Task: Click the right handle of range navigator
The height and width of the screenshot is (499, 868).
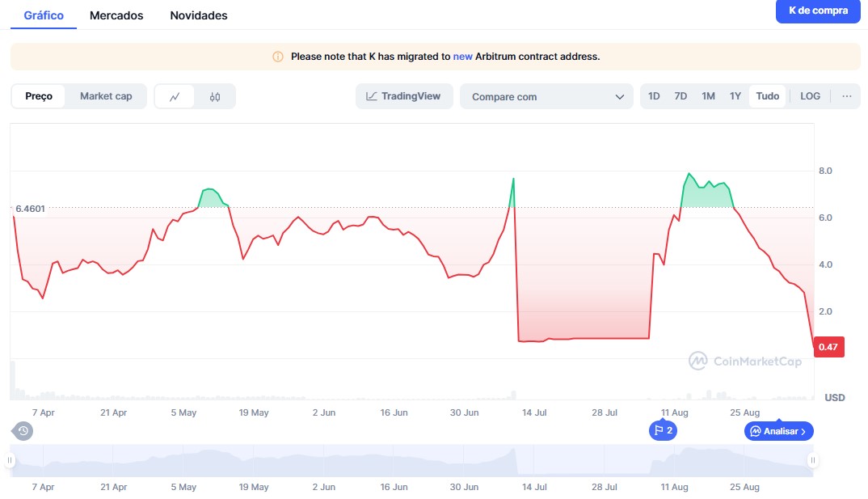Action: click(x=813, y=460)
